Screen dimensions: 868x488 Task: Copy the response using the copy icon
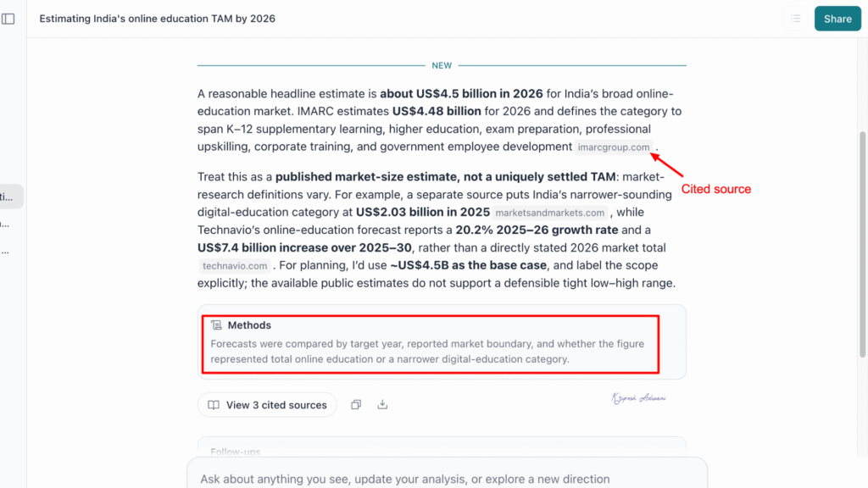click(356, 405)
